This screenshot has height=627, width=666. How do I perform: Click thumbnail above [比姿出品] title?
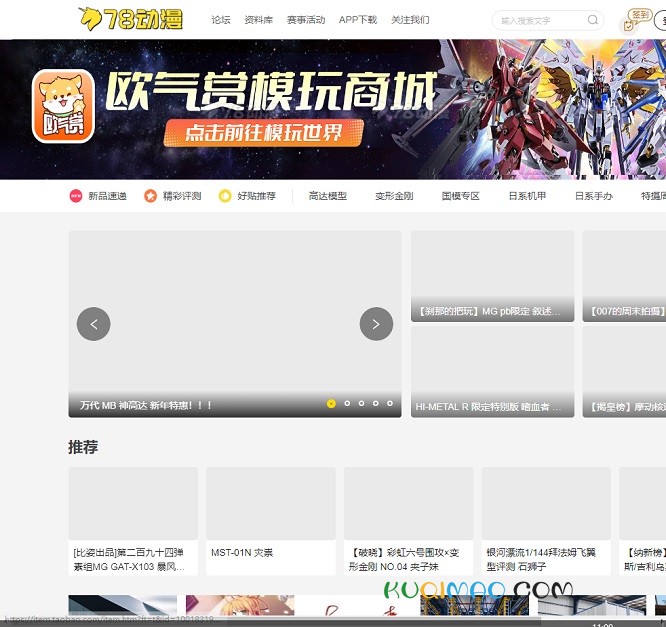(x=133, y=503)
